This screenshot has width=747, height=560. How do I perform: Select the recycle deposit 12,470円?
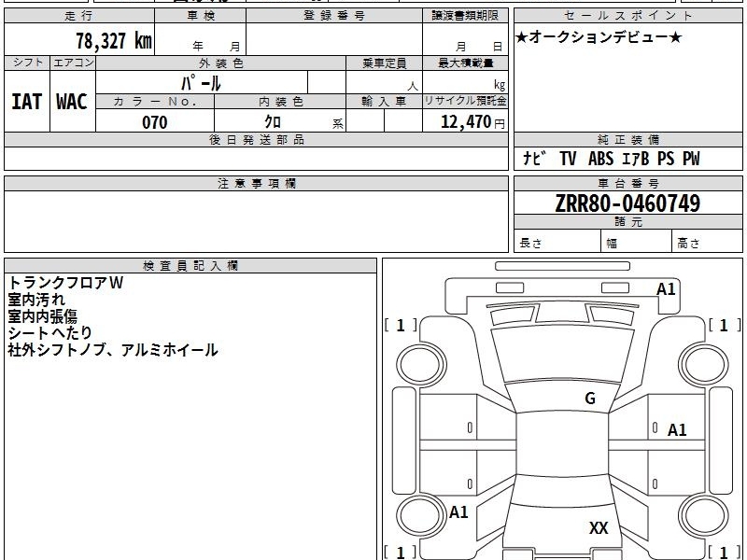tap(472, 122)
